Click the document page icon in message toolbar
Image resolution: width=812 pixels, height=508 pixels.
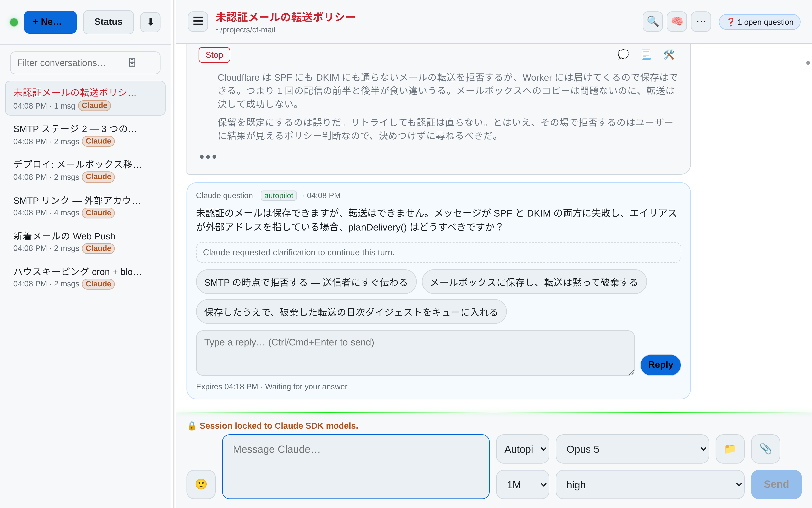coord(646,54)
